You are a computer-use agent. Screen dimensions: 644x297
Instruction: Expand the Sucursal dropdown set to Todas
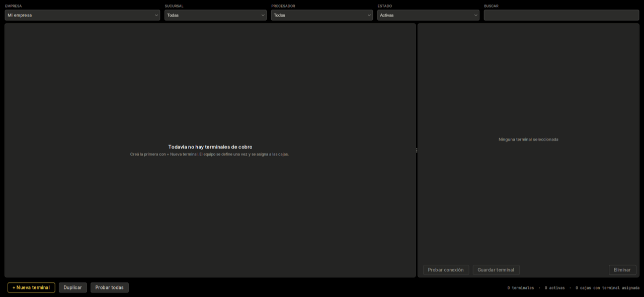[x=215, y=15]
